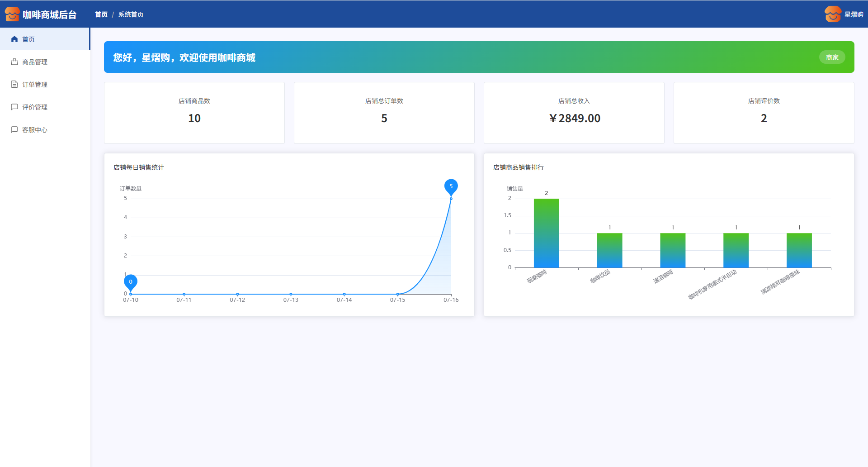
Task: Open 商品管理 in the sidebar
Action: coord(35,62)
